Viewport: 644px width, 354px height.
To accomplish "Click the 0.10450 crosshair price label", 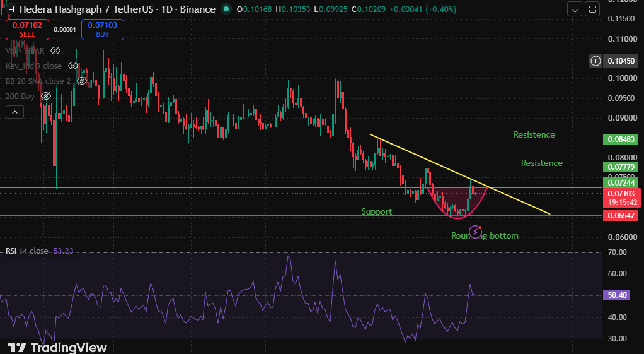I will coord(621,61).
